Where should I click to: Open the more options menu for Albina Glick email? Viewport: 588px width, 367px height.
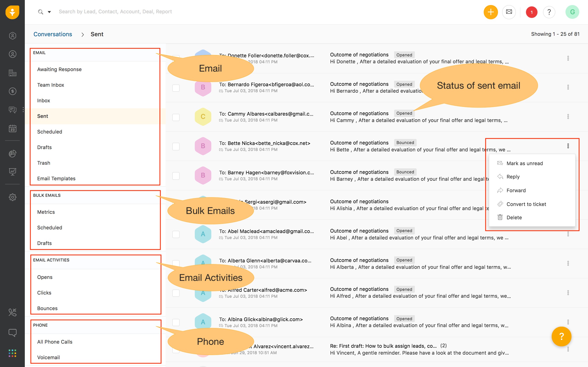click(568, 322)
